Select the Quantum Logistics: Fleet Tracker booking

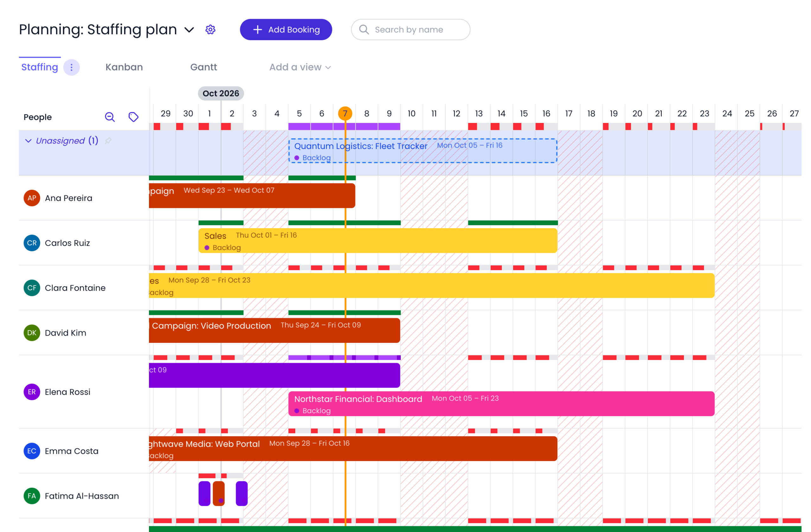423,151
